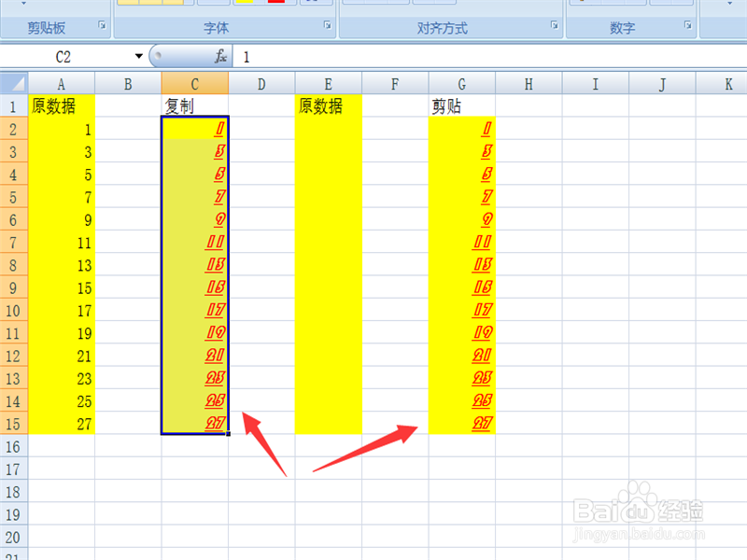Select column A header
Viewport: 747px width, 560px height.
coord(62,84)
